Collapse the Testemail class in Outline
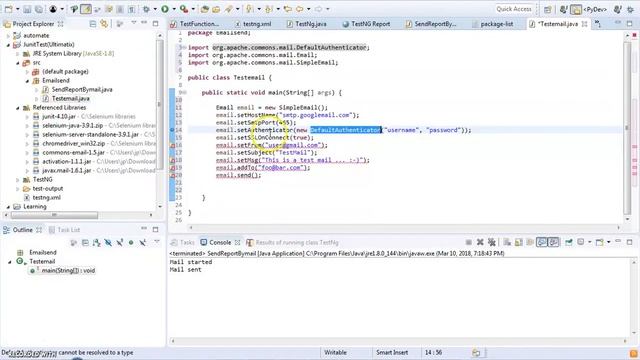This screenshot has height=360, width=640. click(10, 262)
